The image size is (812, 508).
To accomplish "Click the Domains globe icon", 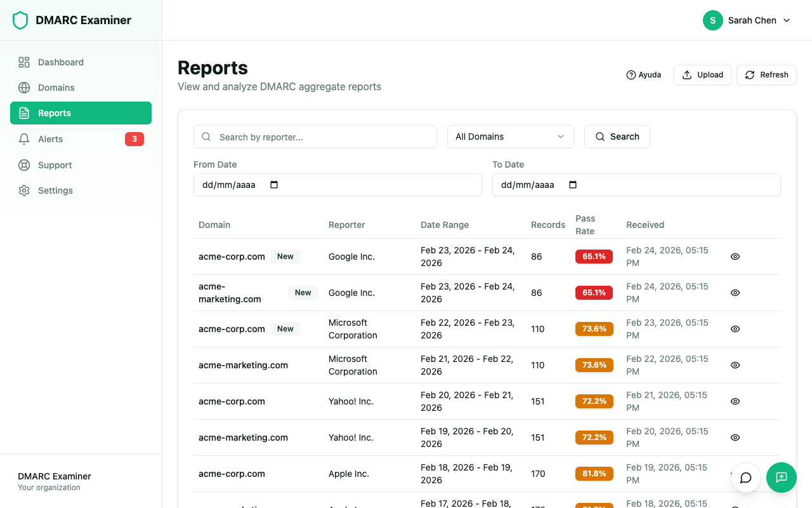I will pos(24,88).
